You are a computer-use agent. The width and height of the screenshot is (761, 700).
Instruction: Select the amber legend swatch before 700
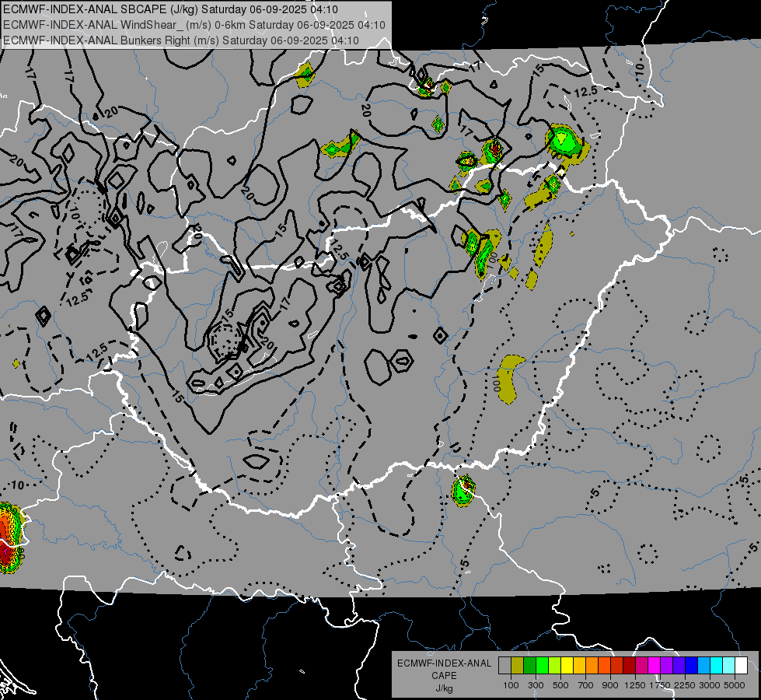click(x=579, y=666)
